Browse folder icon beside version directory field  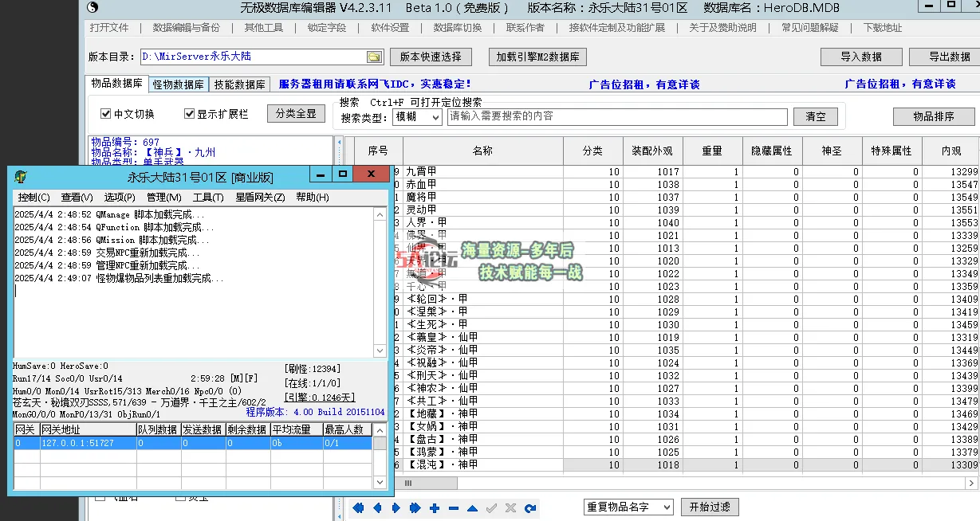(374, 57)
